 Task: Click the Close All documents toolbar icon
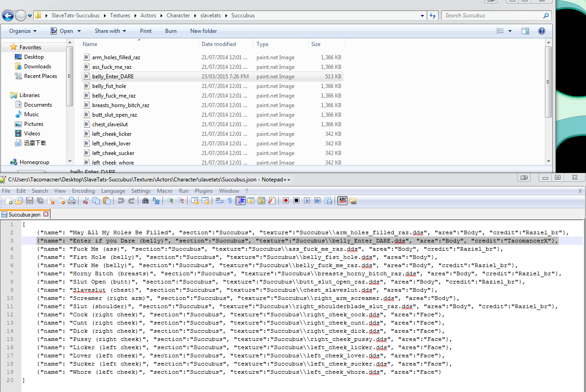coord(61,201)
